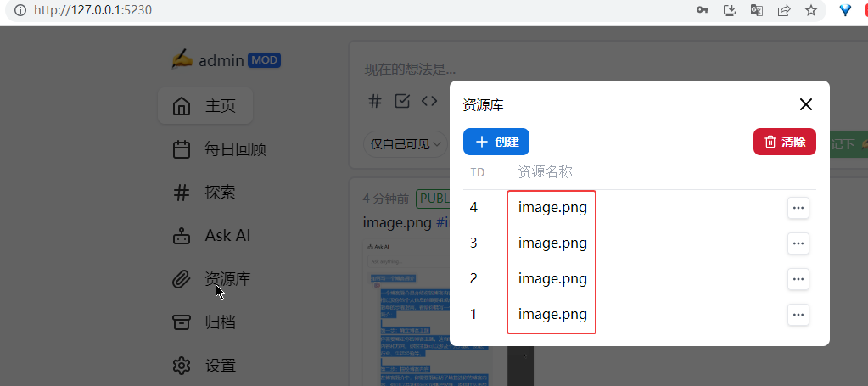Open Ask AI in the sidebar

click(x=212, y=235)
